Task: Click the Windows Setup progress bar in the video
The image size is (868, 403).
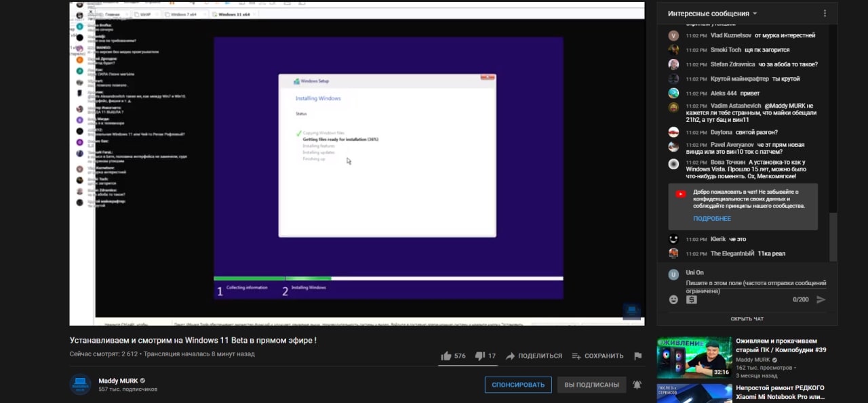Action: pos(388,278)
